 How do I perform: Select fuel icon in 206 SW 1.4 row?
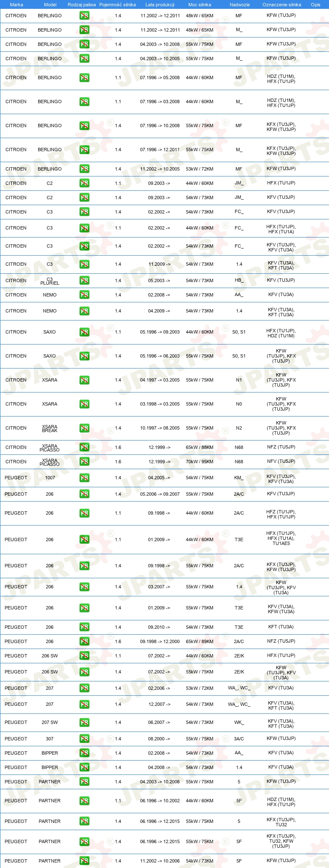click(85, 672)
